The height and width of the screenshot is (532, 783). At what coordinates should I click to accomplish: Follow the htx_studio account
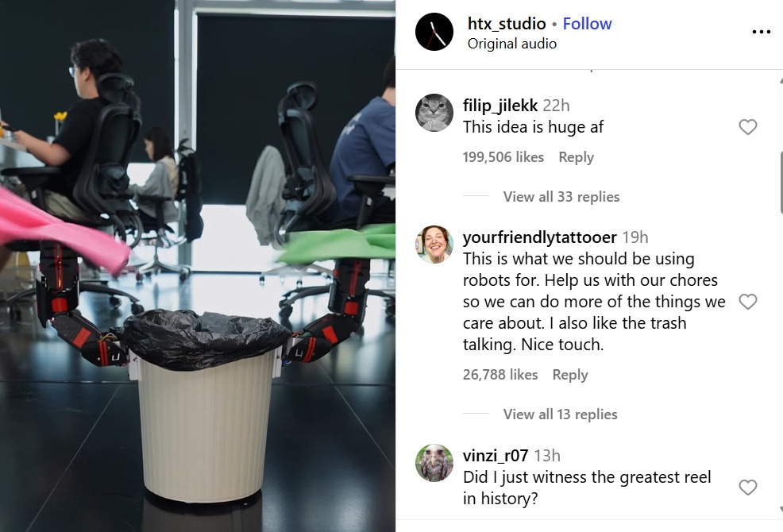click(588, 24)
